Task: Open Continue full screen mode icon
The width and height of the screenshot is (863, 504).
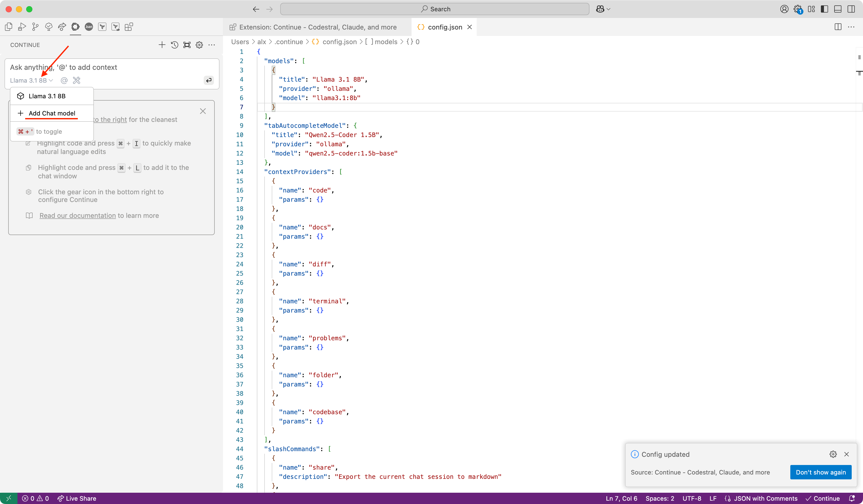Action: tap(187, 45)
